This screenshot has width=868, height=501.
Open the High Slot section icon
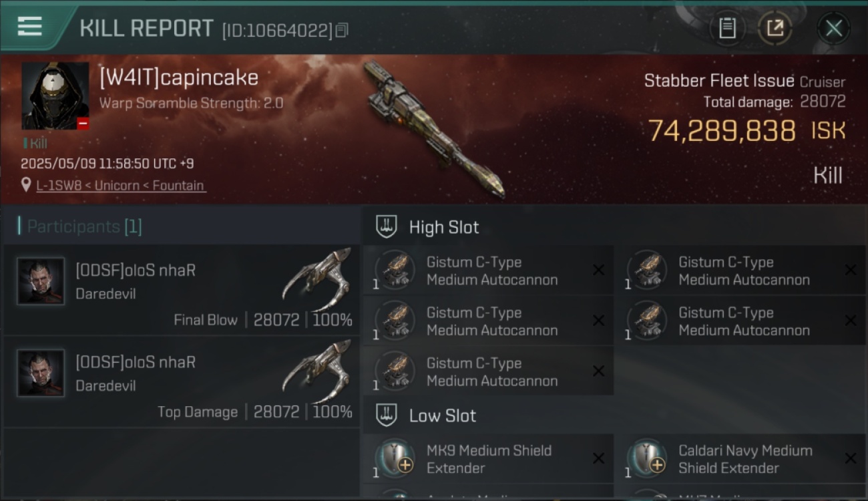pos(387,226)
